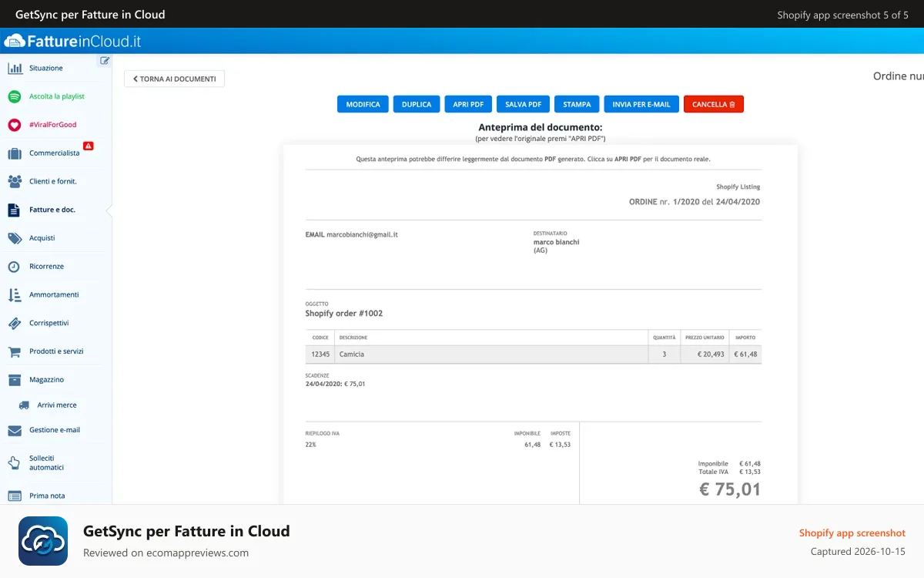Click the Duplica button
924x578 pixels.
[417, 104]
